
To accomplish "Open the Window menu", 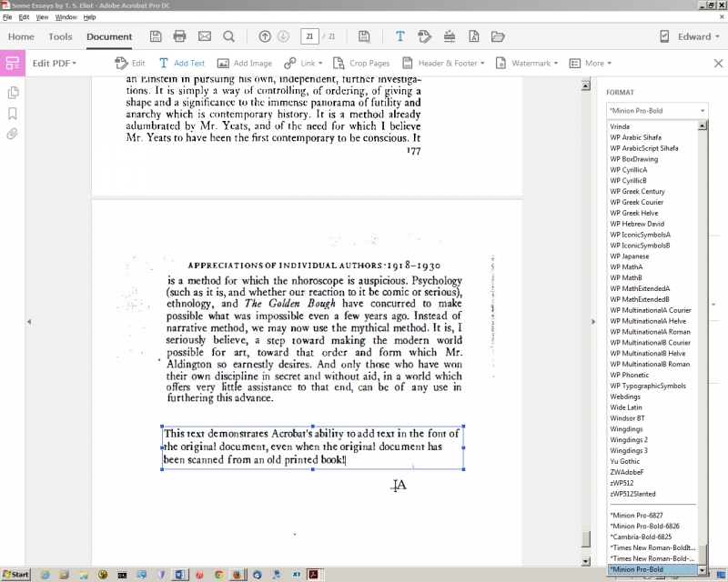I will [66, 17].
